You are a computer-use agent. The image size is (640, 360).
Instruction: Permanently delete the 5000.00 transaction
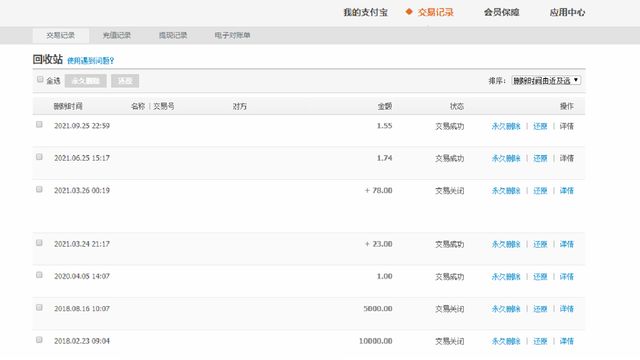[506, 309]
